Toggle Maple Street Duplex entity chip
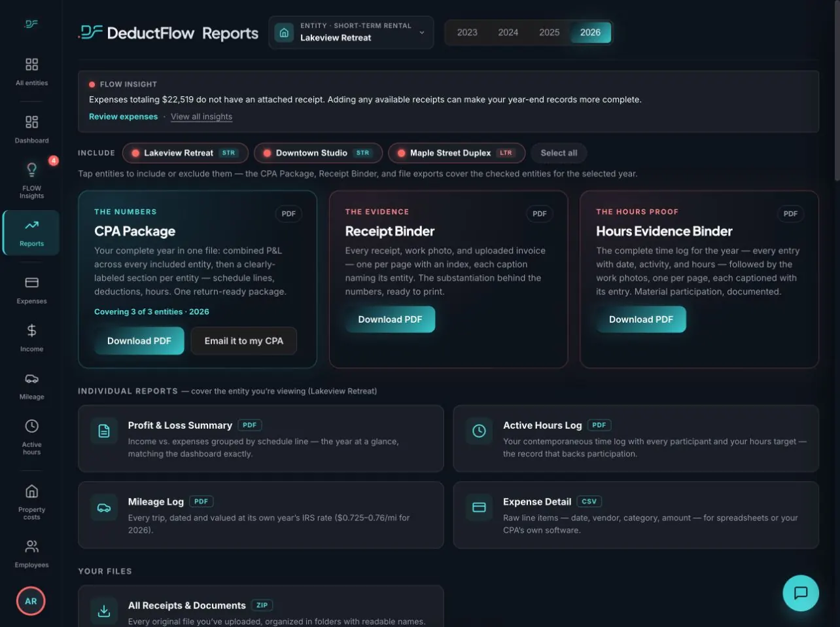Image resolution: width=840 pixels, height=627 pixels. pos(457,153)
